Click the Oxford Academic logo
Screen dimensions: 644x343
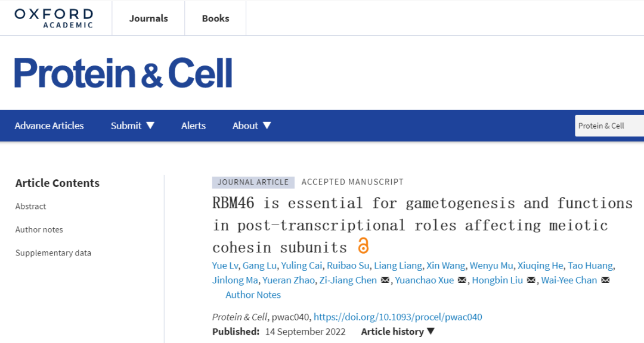[x=54, y=18]
